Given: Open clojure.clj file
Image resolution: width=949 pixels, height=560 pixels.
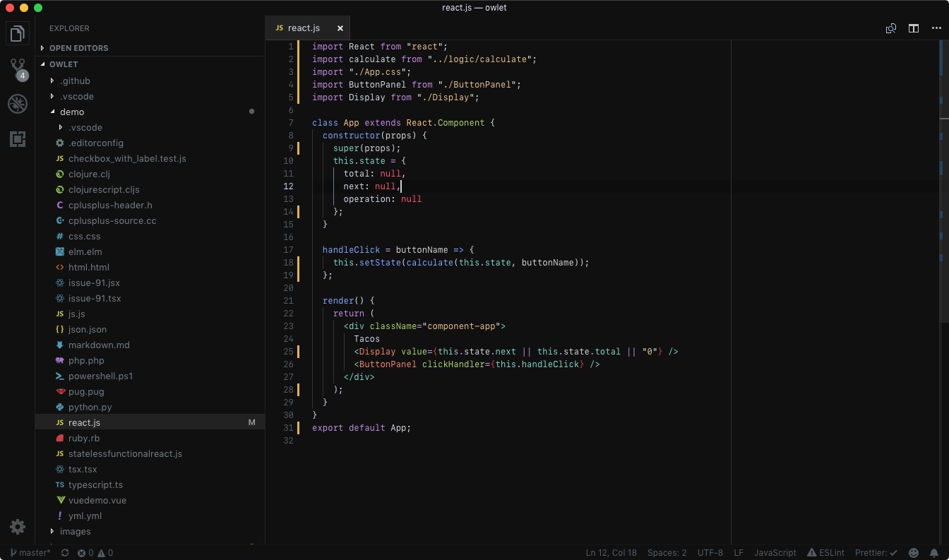Looking at the screenshot, I should (x=150, y=174).
